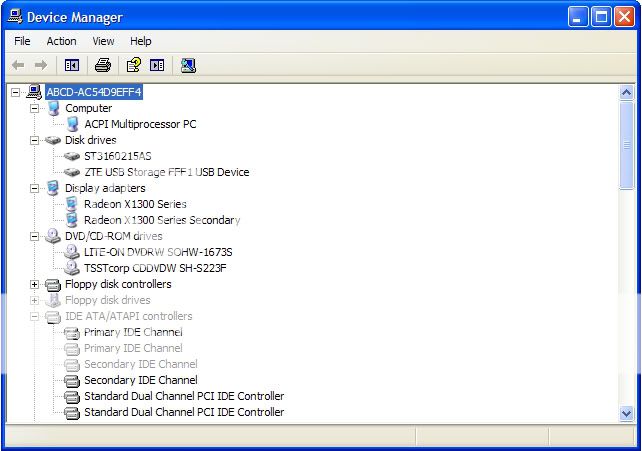Screen dimensions: 642x451
Task: Open the File menu
Action: pos(22,41)
